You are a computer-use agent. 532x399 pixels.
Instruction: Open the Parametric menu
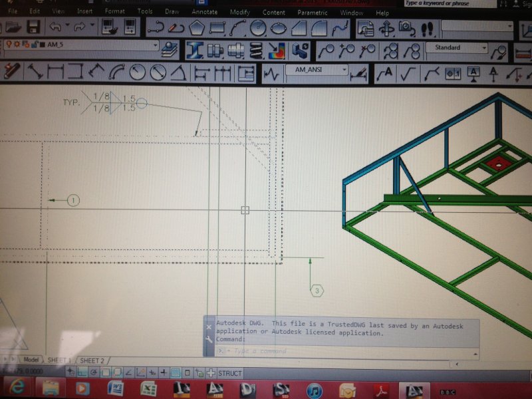[312, 13]
